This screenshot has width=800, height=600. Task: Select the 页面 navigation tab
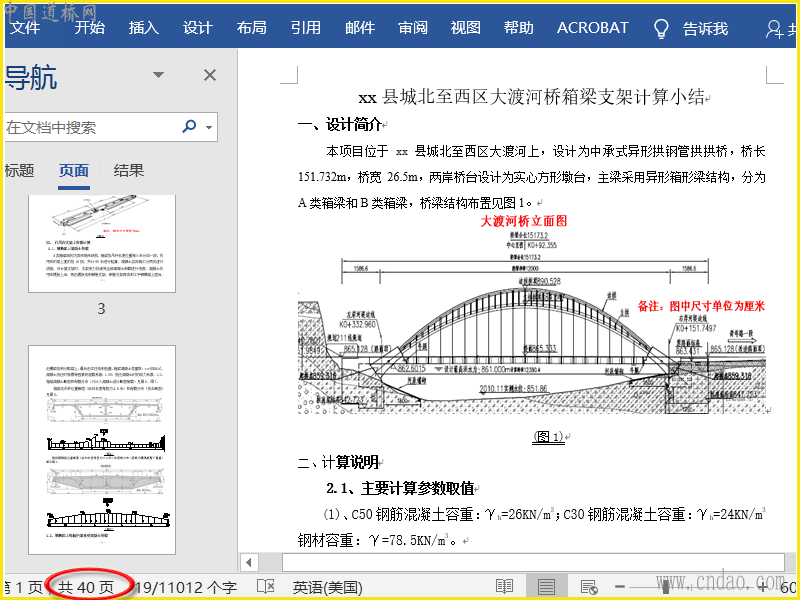[74, 171]
